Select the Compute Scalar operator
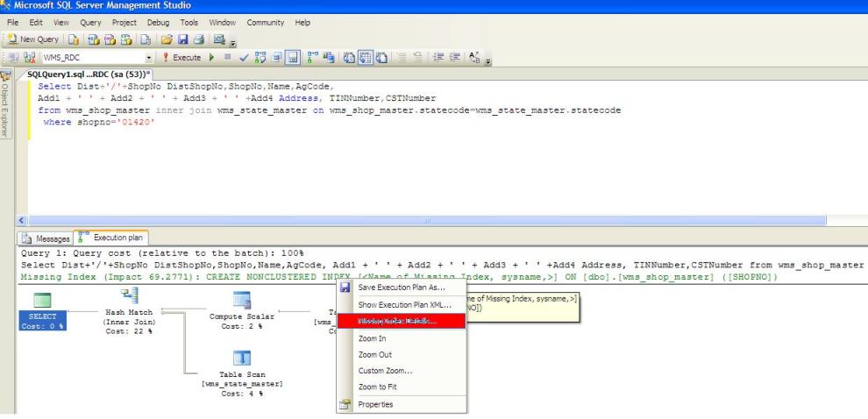This screenshot has height=419, width=868. 241,311
